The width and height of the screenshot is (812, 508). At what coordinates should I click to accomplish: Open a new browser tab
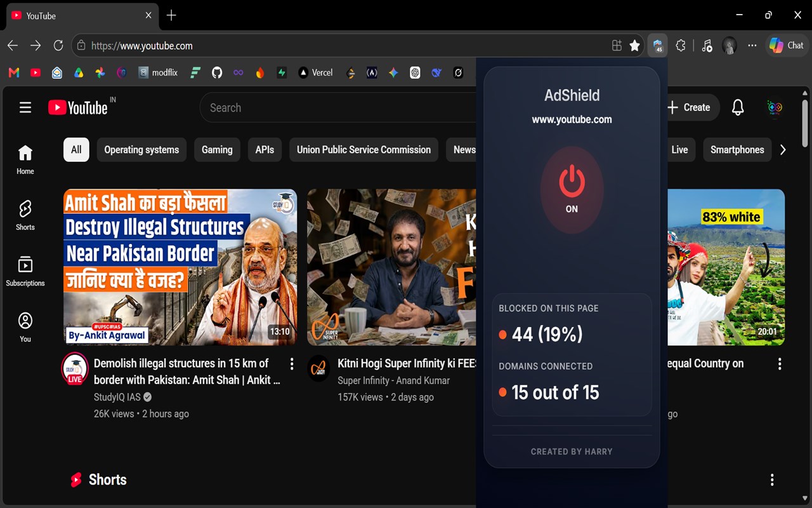coord(171,15)
